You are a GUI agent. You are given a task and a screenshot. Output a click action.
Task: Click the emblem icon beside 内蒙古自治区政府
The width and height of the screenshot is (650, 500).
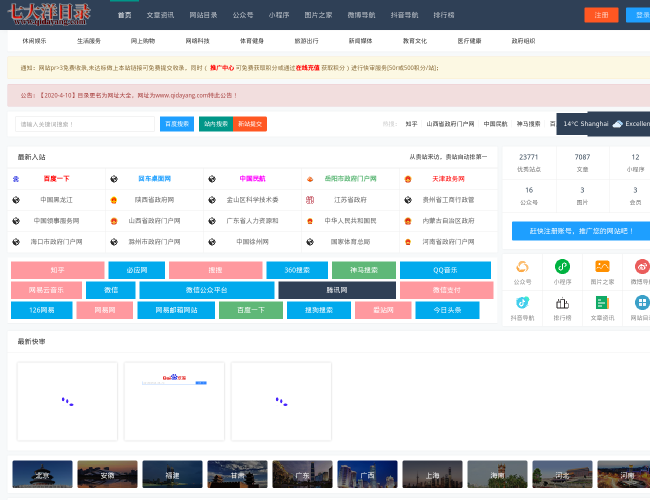click(408, 221)
